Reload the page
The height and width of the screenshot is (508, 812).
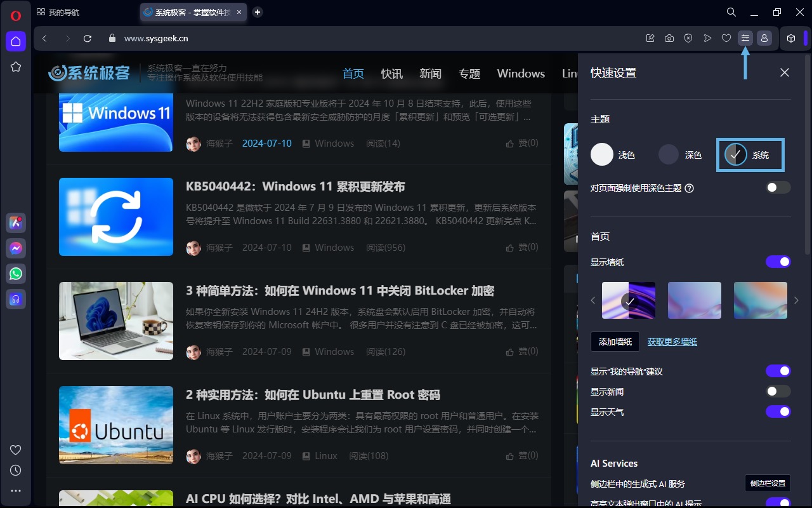[x=88, y=38]
